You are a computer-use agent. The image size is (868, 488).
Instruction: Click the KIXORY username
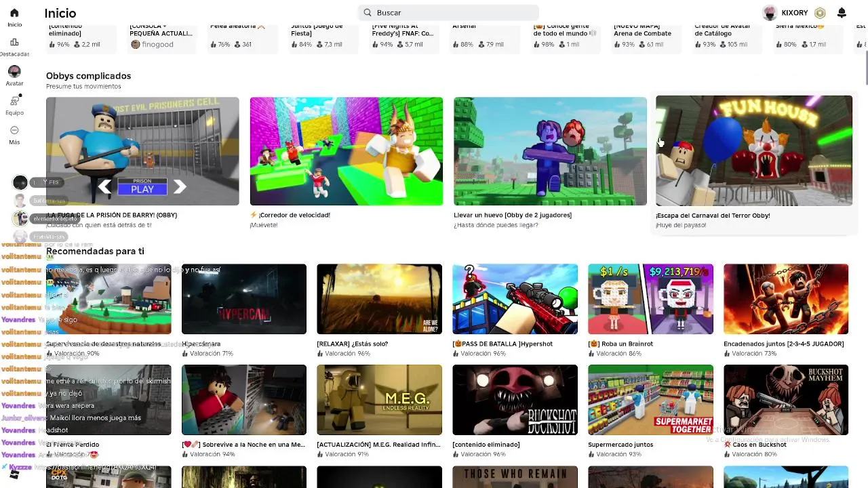pyautogui.click(x=795, y=13)
